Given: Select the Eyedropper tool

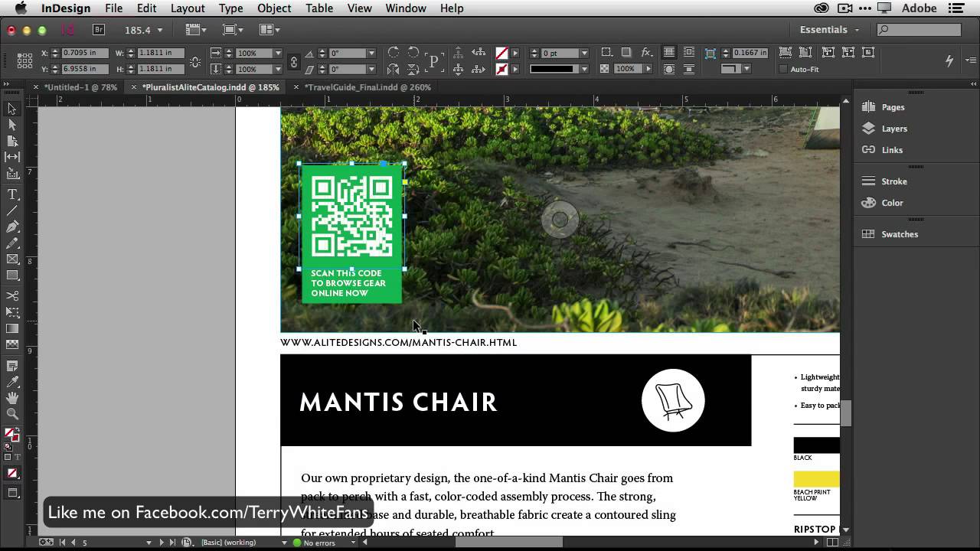Looking at the screenshot, I should click(x=12, y=382).
